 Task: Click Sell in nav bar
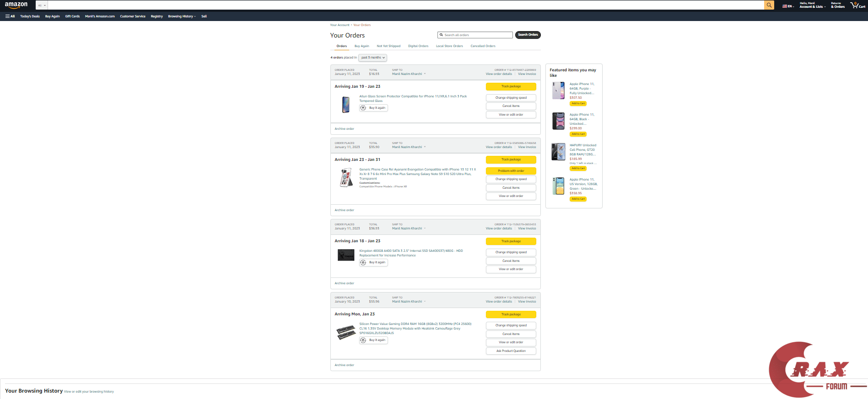(x=204, y=16)
